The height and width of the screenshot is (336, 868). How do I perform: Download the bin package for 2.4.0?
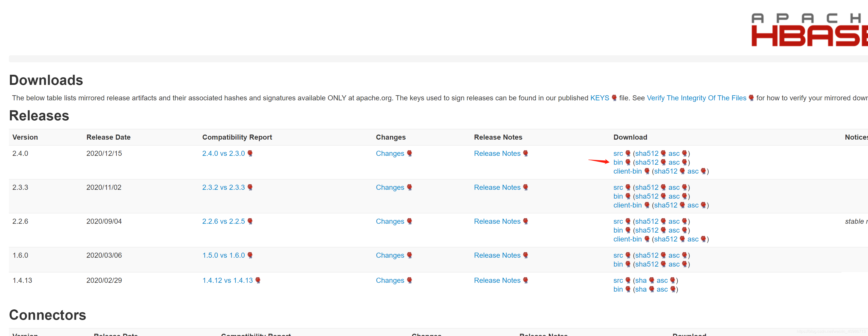(x=618, y=163)
